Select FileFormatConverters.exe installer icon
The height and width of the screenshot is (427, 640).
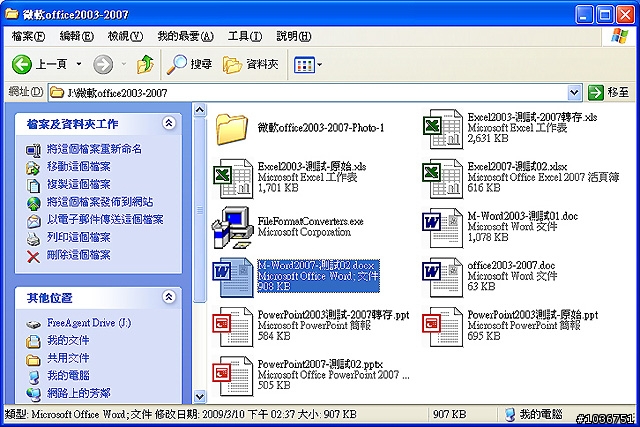tap(232, 228)
